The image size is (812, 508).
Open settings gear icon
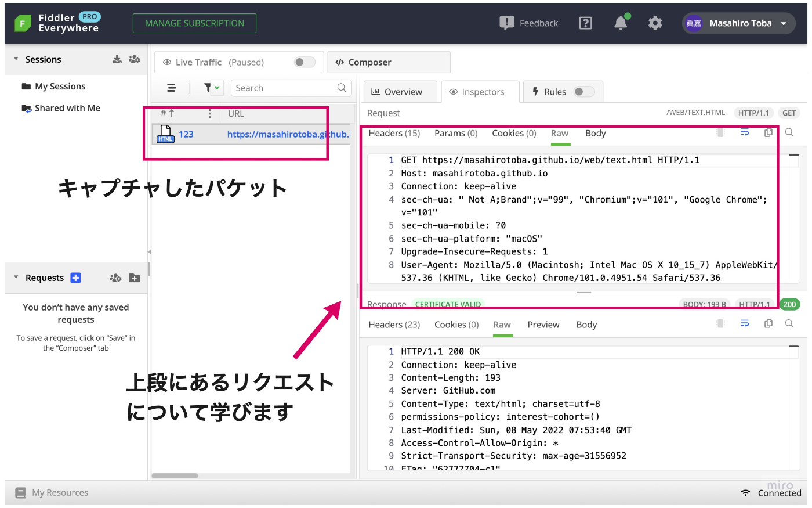655,23
